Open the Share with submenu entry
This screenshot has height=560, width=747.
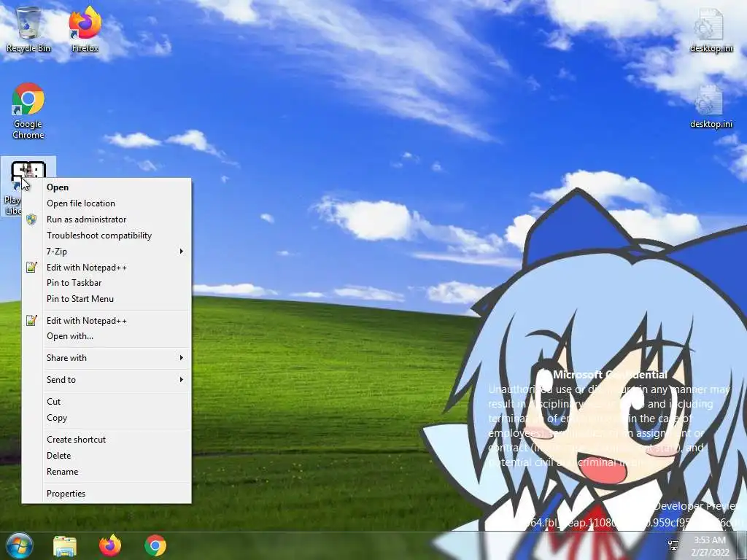pyautogui.click(x=107, y=358)
